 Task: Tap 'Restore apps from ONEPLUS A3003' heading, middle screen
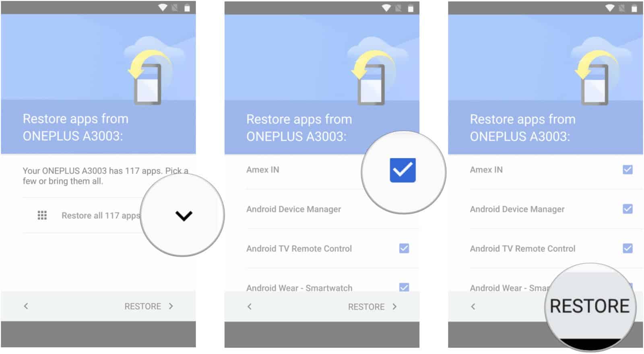point(299,128)
